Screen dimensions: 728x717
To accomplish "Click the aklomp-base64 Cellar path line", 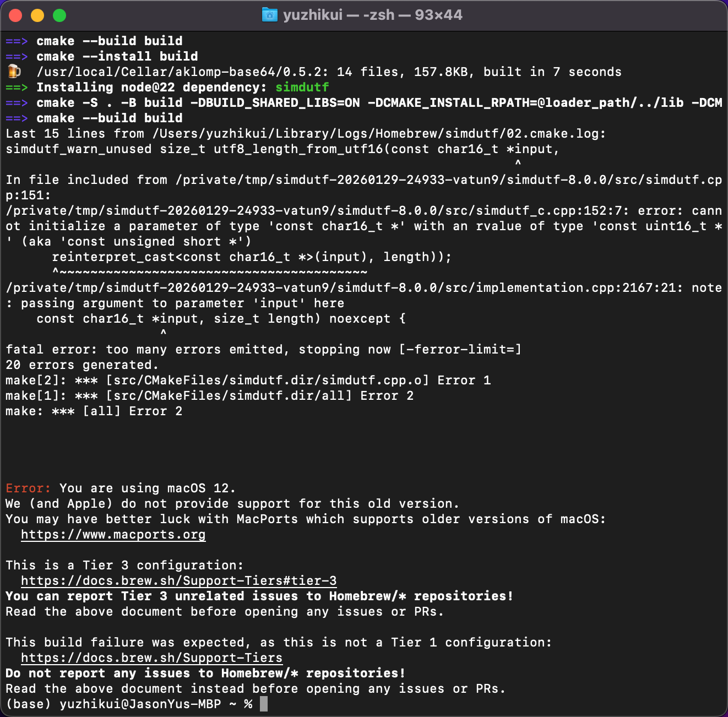I will point(329,72).
